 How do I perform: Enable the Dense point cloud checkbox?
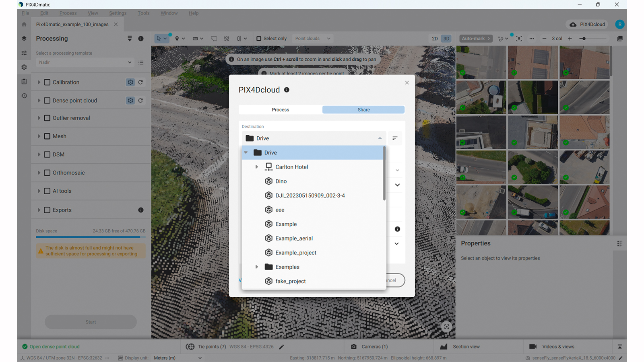point(47,100)
